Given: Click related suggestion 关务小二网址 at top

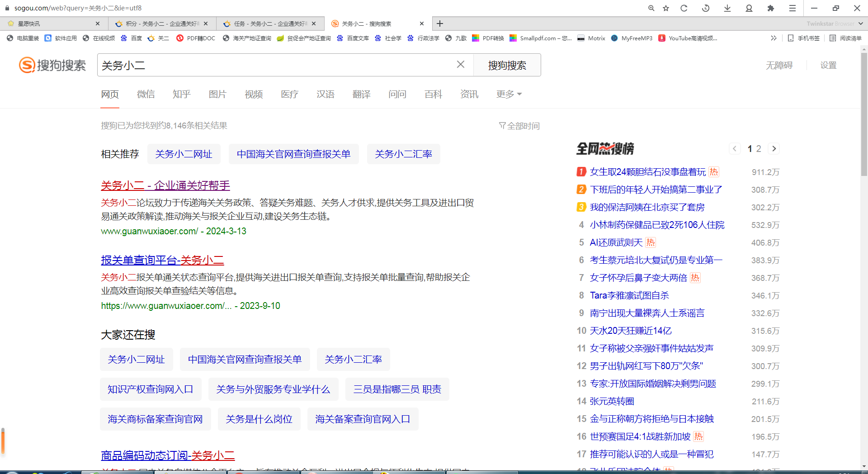Looking at the screenshot, I should [184, 154].
